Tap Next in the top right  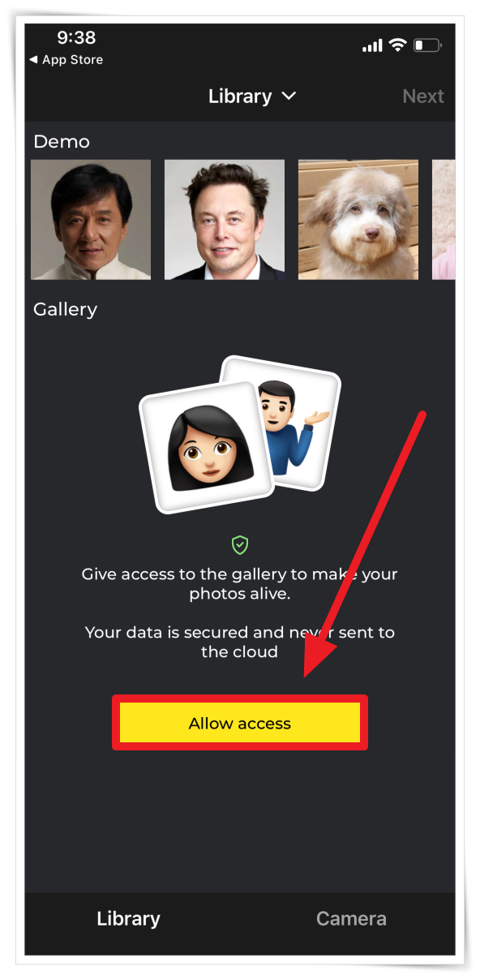(423, 96)
